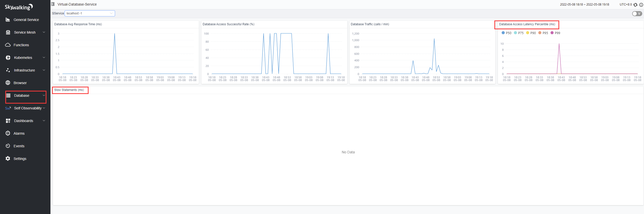Click the refresh icon beside UTC+8:0
Screen dimensions: 644x214
(x=635, y=5)
